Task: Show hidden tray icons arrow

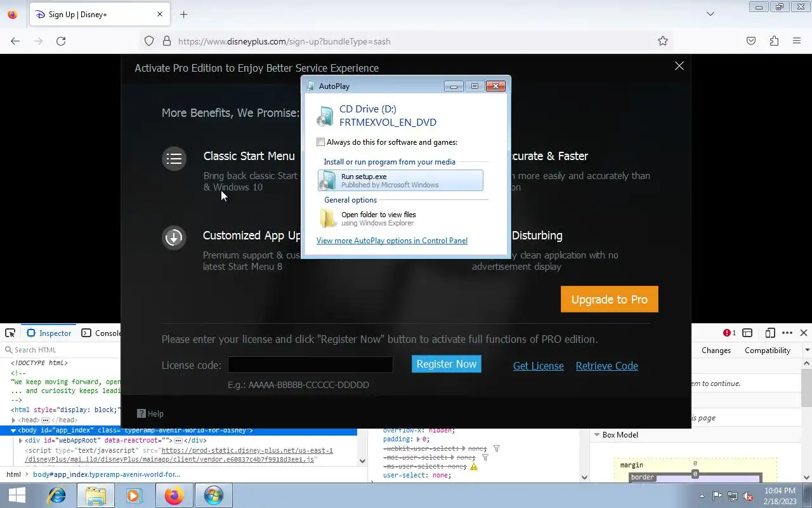Action: pos(702,496)
